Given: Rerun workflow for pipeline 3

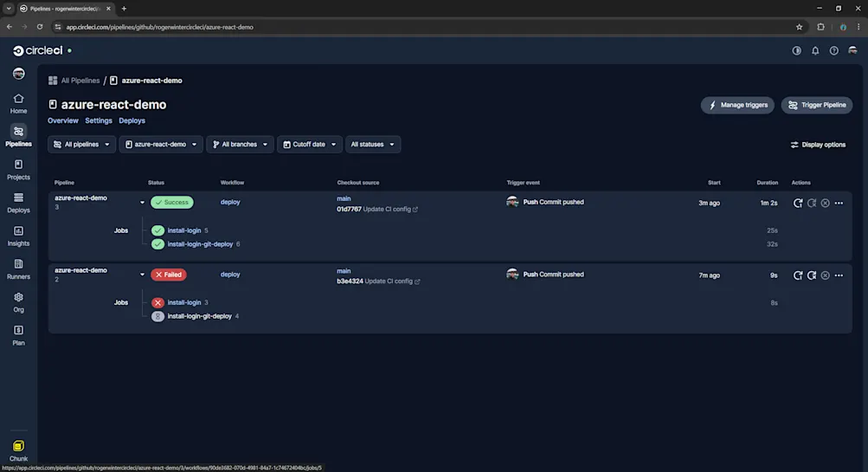Looking at the screenshot, I should click(798, 203).
